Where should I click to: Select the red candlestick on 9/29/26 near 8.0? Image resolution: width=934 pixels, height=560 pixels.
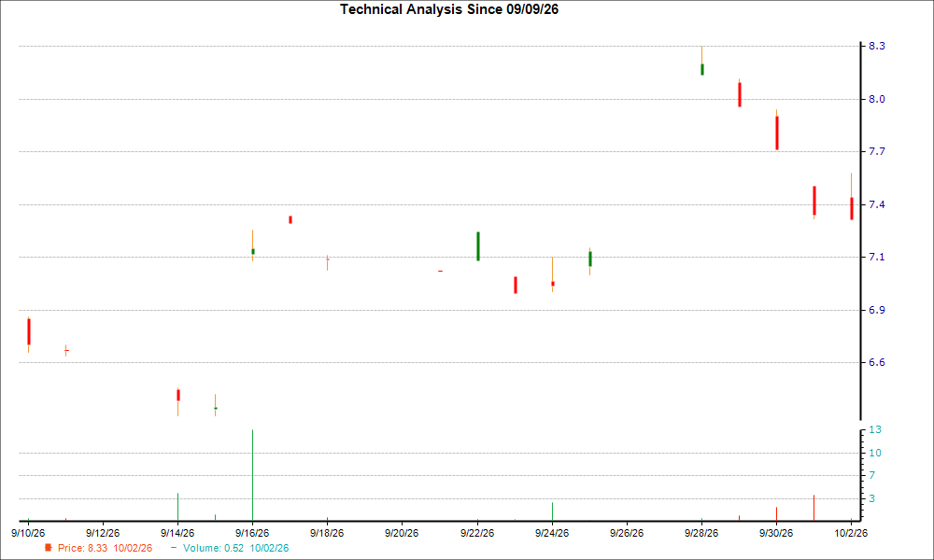click(x=739, y=94)
